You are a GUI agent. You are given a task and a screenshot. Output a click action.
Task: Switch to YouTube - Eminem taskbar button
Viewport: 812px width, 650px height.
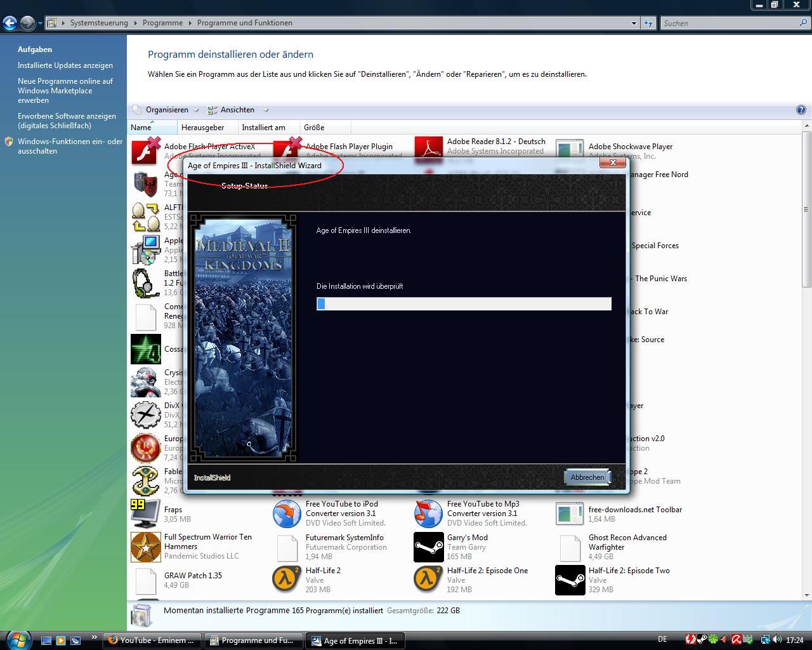[x=152, y=640]
